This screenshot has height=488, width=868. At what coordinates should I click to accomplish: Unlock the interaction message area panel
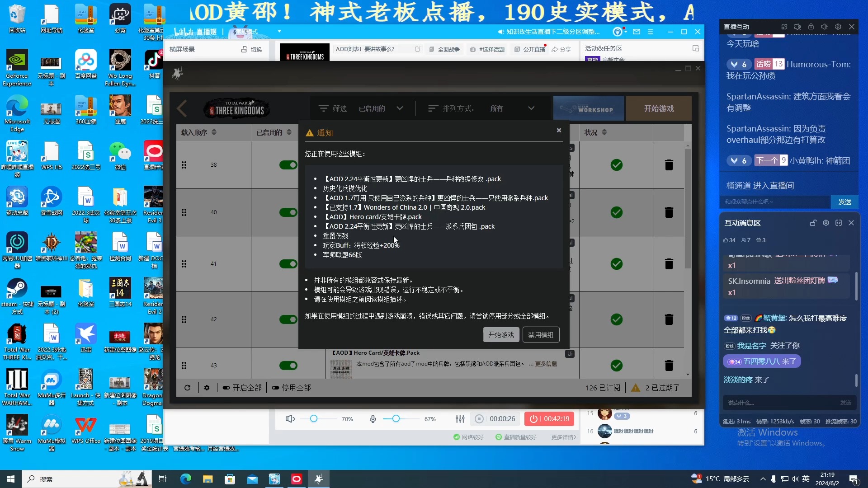[x=813, y=223]
